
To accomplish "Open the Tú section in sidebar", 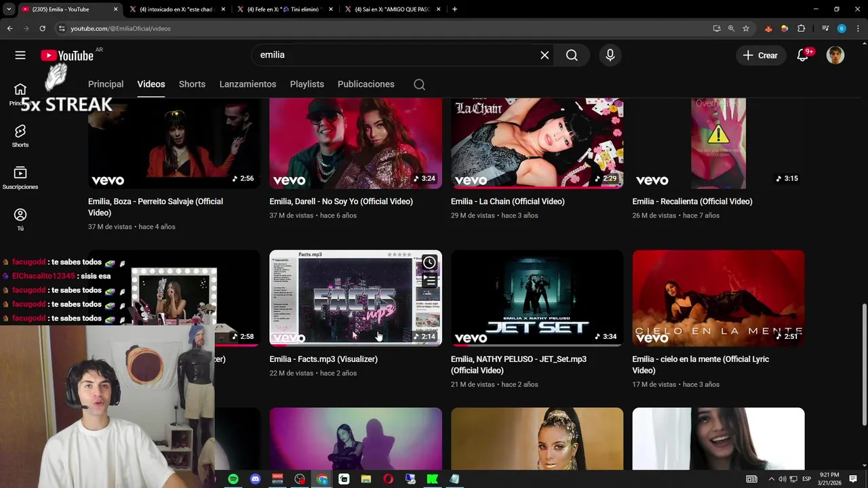I will pyautogui.click(x=20, y=220).
